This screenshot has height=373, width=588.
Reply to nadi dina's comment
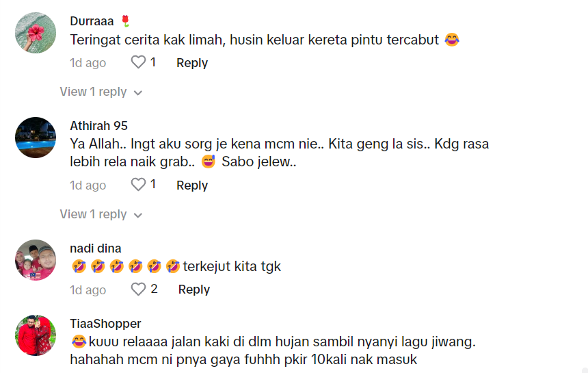click(193, 290)
